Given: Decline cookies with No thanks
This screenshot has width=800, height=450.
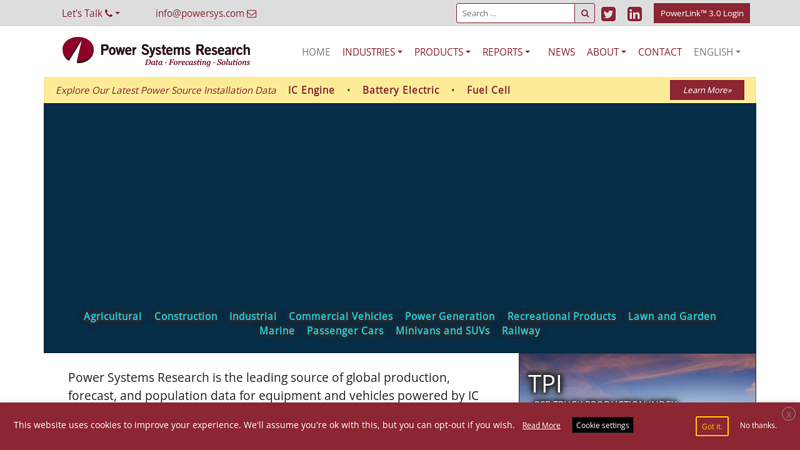Looking at the screenshot, I should click(x=758, y=425).
